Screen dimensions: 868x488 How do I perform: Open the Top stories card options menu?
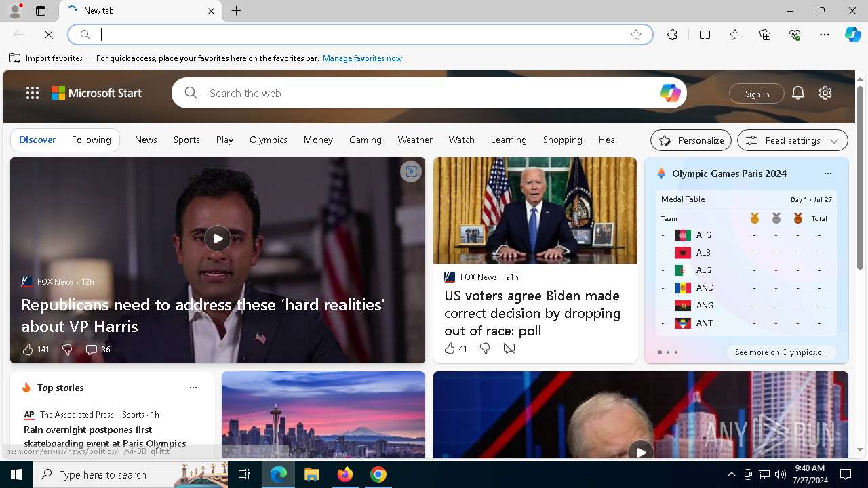click(193, 388)
